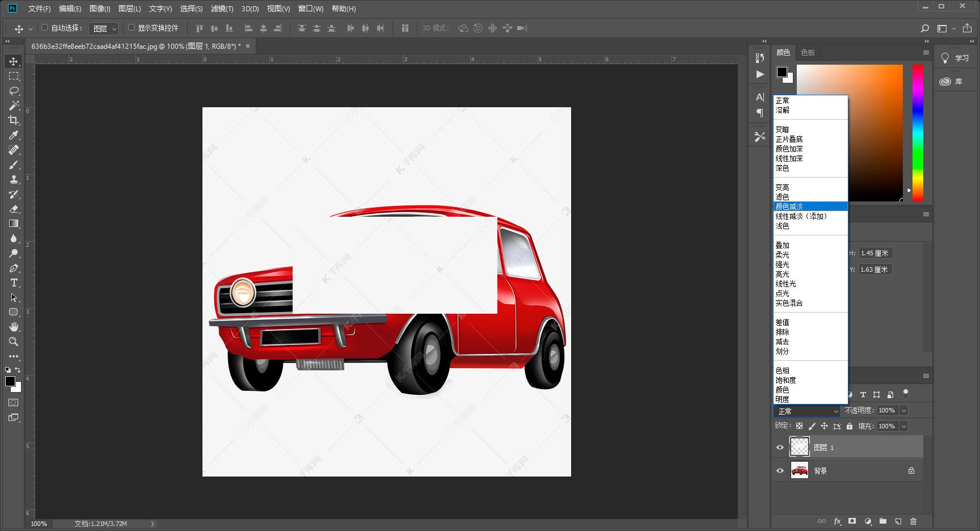The image size is (980, 531).
Task: Open the 填充 fill dropdown arrow
Action: 904,426
